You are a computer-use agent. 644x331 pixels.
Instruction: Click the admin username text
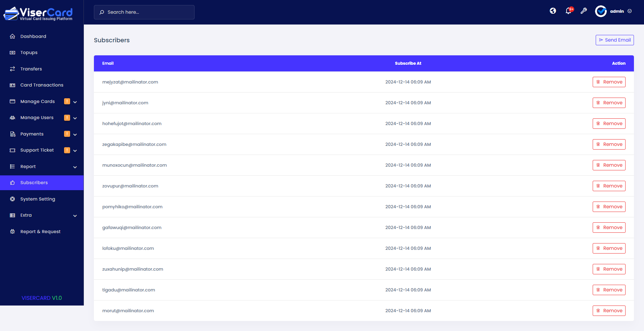617,11
